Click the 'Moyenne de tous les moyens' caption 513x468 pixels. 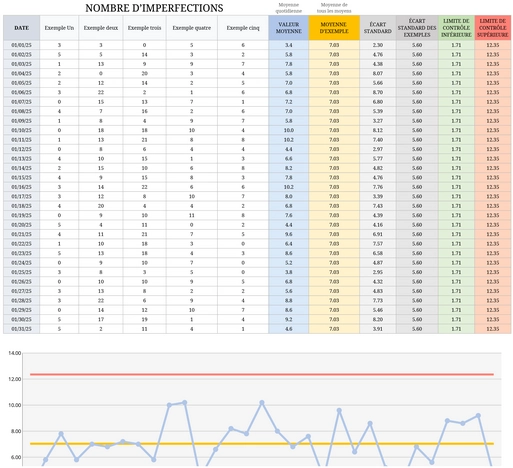click(x=334, y=8)
